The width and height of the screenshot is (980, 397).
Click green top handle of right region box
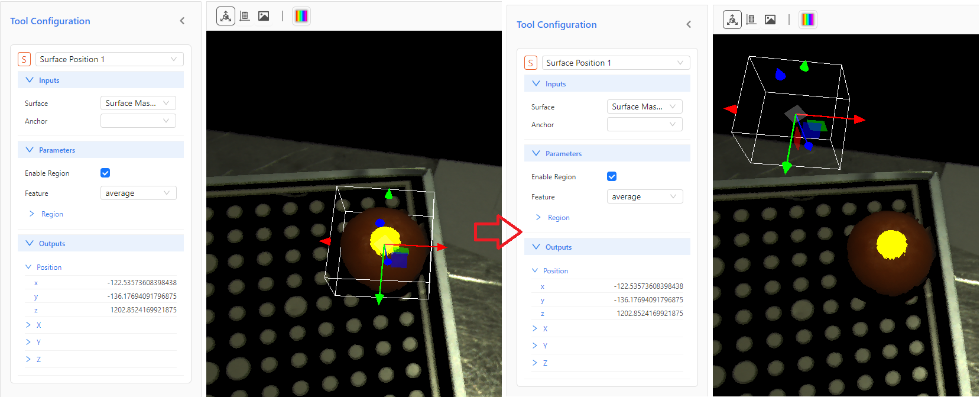[804, 66]
